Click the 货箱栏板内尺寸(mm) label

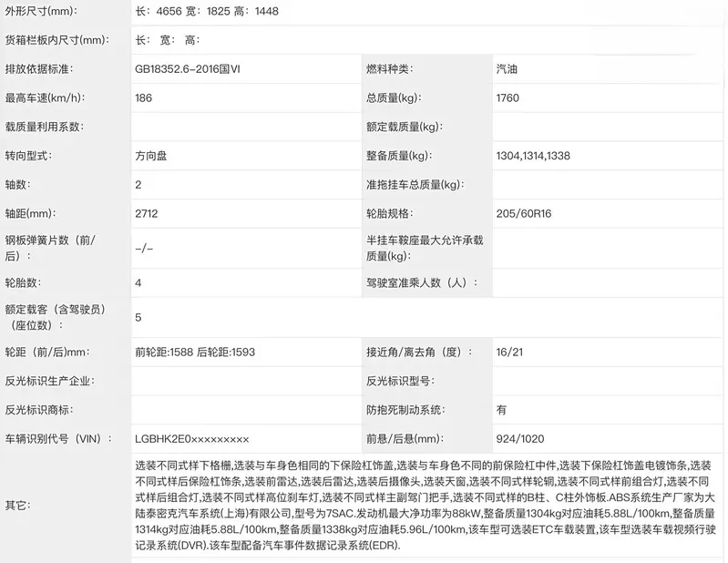(x=56, y=40)
